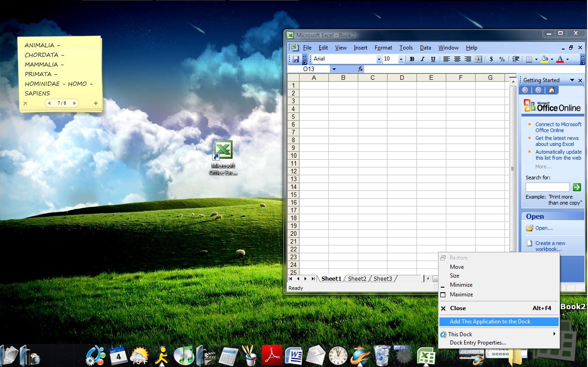Toggle Bold formatting in Excel toolbar
This screenshot has height=367, width=588.
tap(412, 59)
